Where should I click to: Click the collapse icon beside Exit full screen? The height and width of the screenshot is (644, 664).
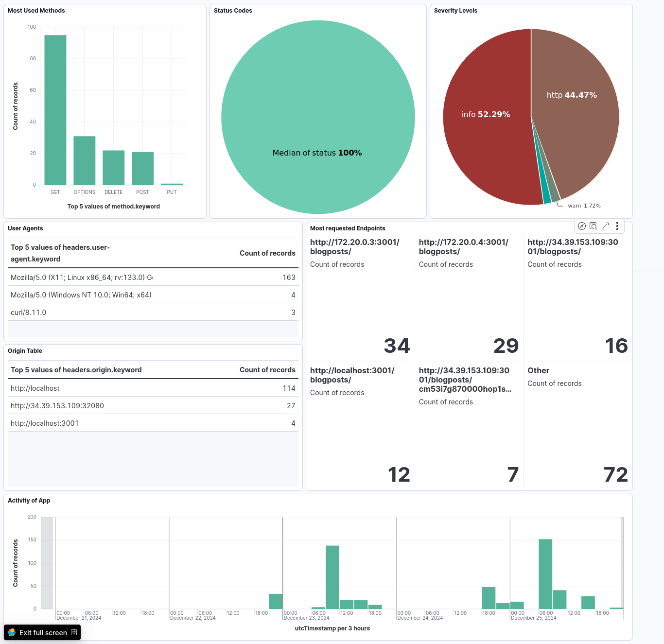pyautogui.click(x=74, y=632)
